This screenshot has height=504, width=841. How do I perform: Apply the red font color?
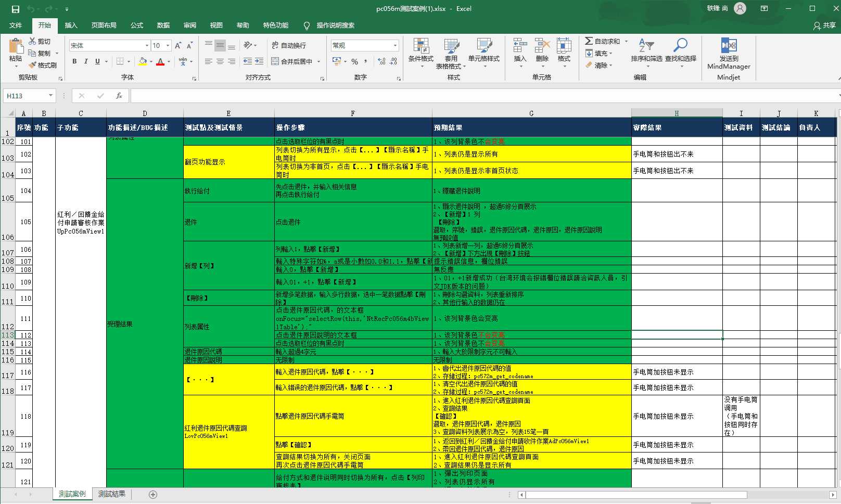click(x=160, y=61)
